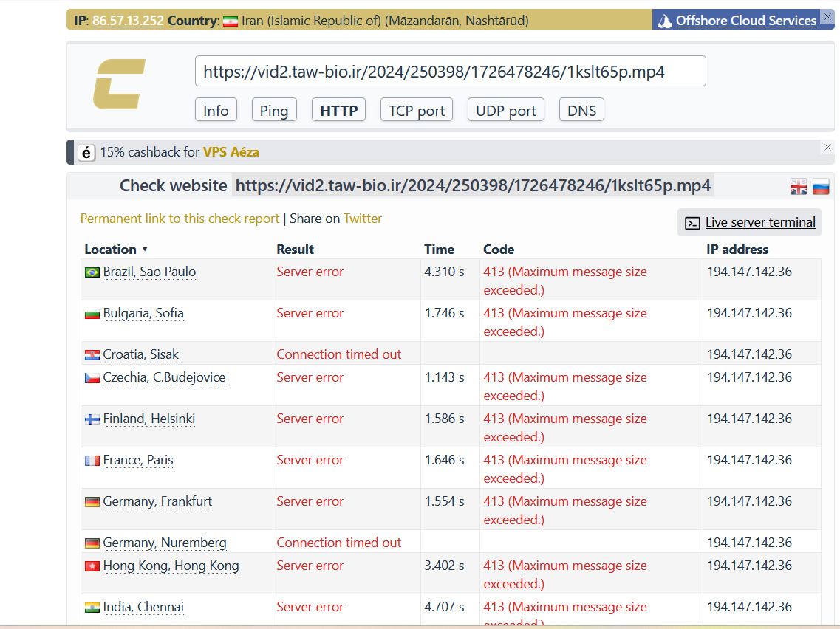840x629 pixels.
Task: Click the Live server terminal icon
Action: coord(692,223)
